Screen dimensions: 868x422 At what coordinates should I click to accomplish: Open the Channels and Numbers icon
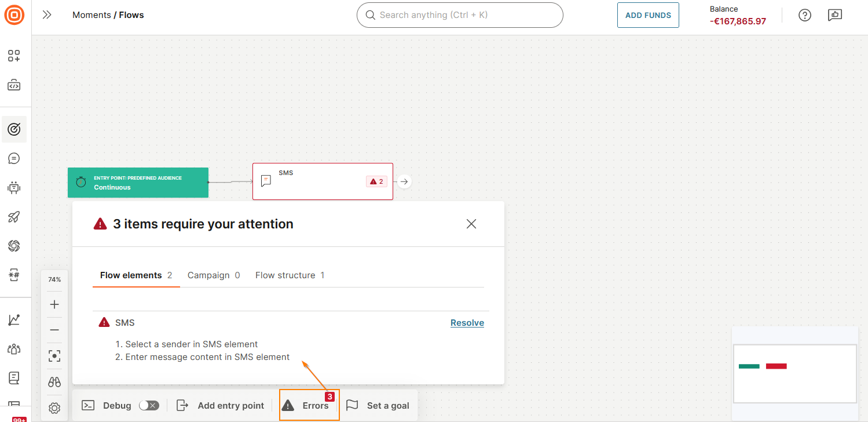(14, 274)
